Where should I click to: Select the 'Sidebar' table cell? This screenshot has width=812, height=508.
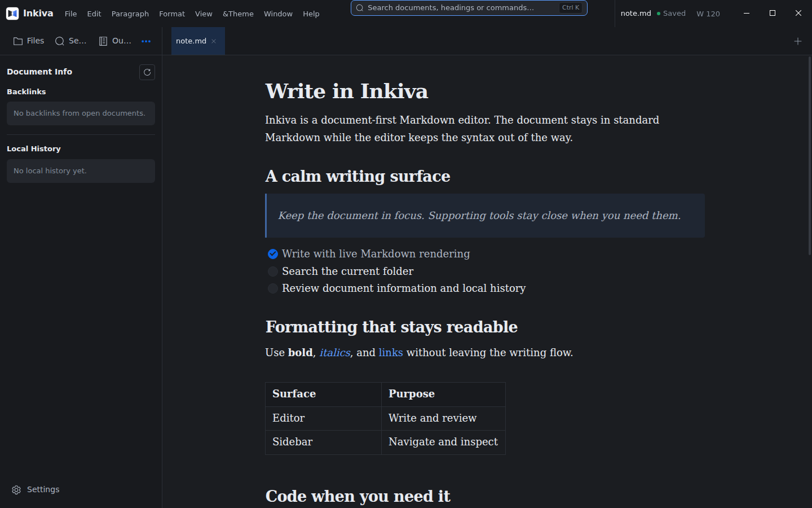pos(324,443)
